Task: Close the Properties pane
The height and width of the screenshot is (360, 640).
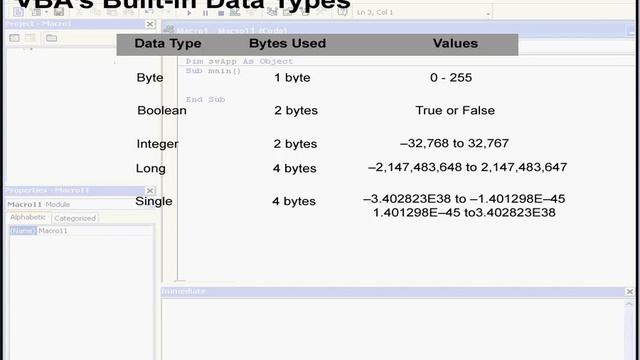Action: pyautogui.click(x=150, y=191)
